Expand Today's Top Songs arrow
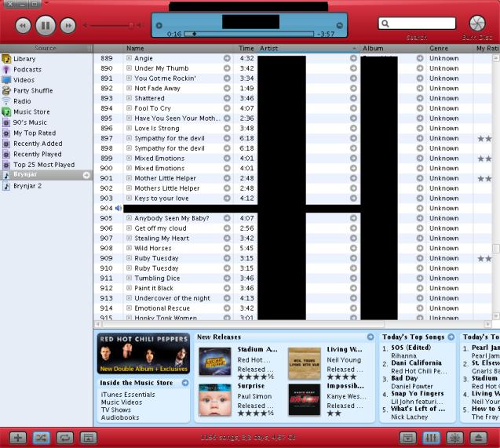This screenshot has width=500, height=448. point(451,337)
